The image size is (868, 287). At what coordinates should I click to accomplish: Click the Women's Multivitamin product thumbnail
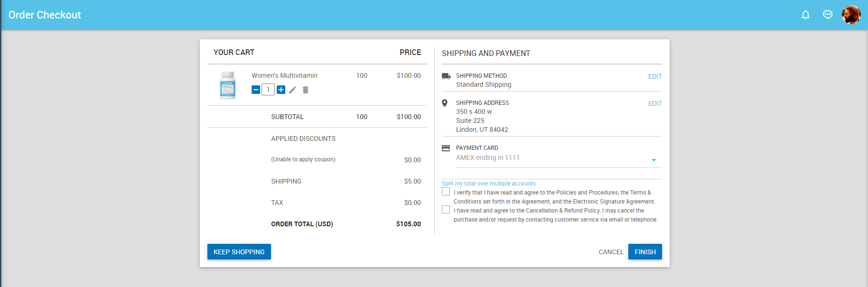[x=228, y=85]
